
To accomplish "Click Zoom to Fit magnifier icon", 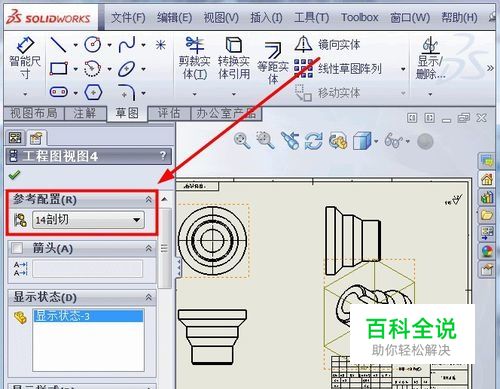I will pyautogui.click(x=242, y=140).
